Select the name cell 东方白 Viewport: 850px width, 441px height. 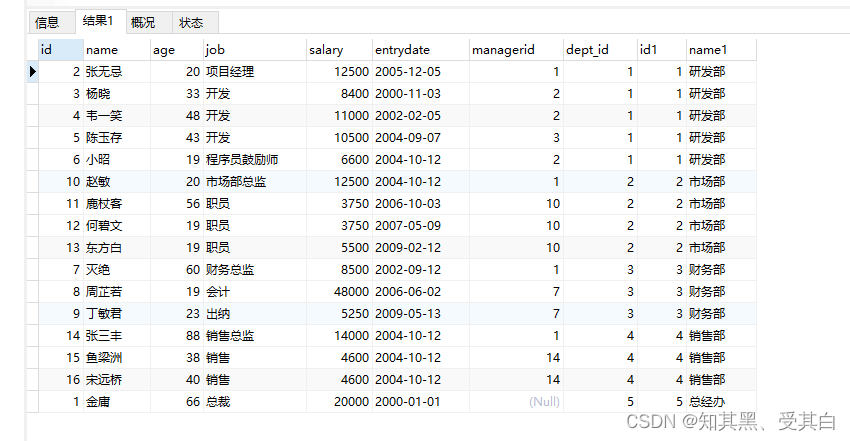coord(117,248)
